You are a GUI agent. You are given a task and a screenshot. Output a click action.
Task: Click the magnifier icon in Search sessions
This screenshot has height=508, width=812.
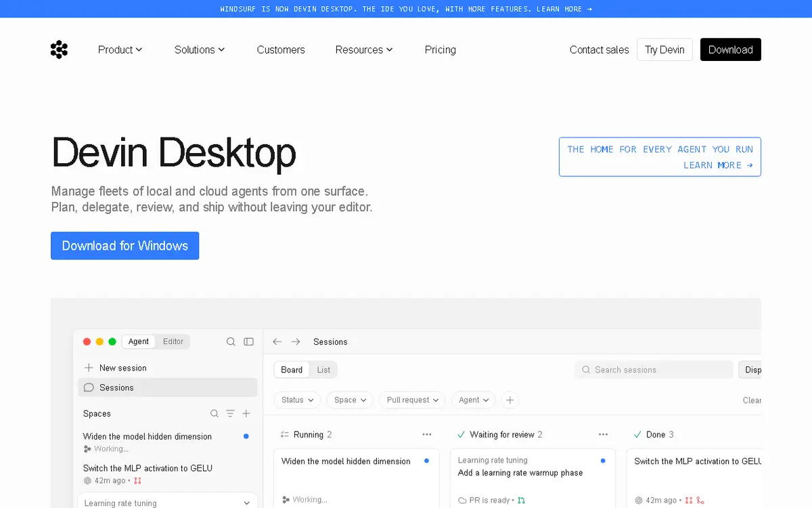pos(586,370)
